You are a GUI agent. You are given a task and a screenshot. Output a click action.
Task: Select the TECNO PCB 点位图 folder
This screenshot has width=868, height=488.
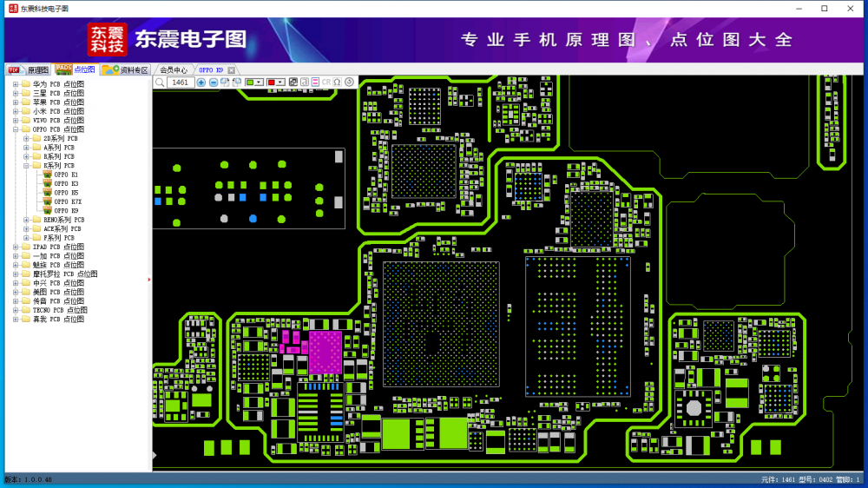pos(60,310)
